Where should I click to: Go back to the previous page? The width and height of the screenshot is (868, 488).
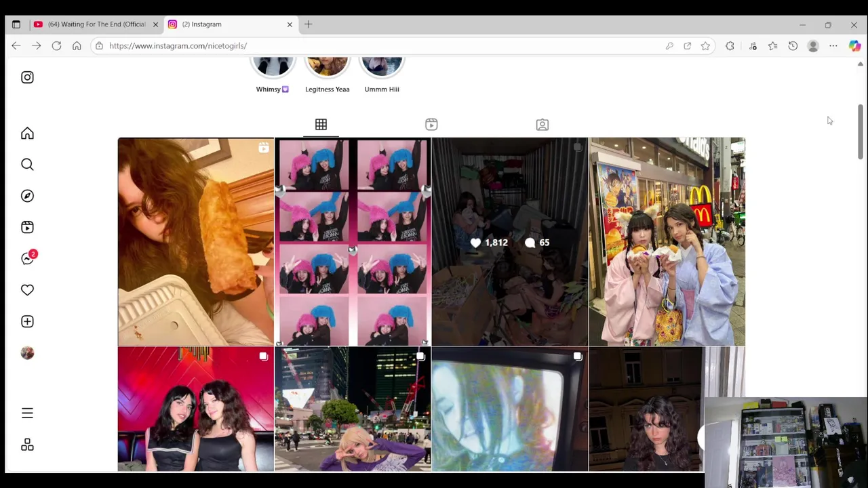(16, 46)
